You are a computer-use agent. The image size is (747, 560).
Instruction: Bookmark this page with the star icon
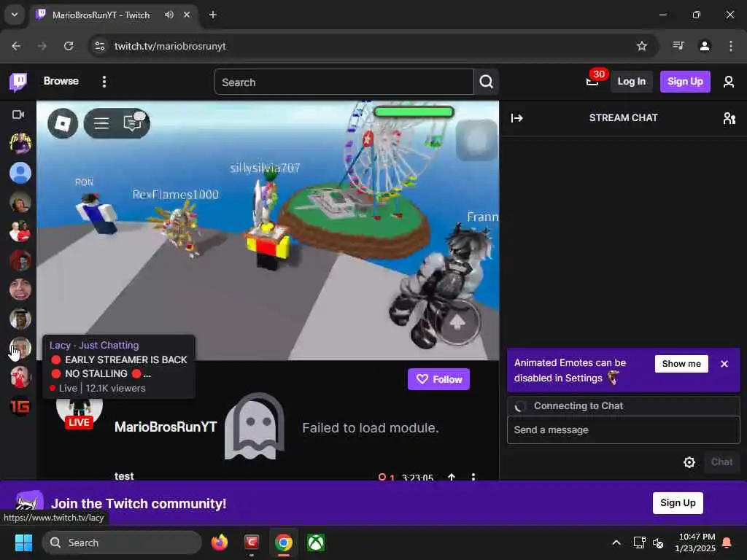point(642,46)
